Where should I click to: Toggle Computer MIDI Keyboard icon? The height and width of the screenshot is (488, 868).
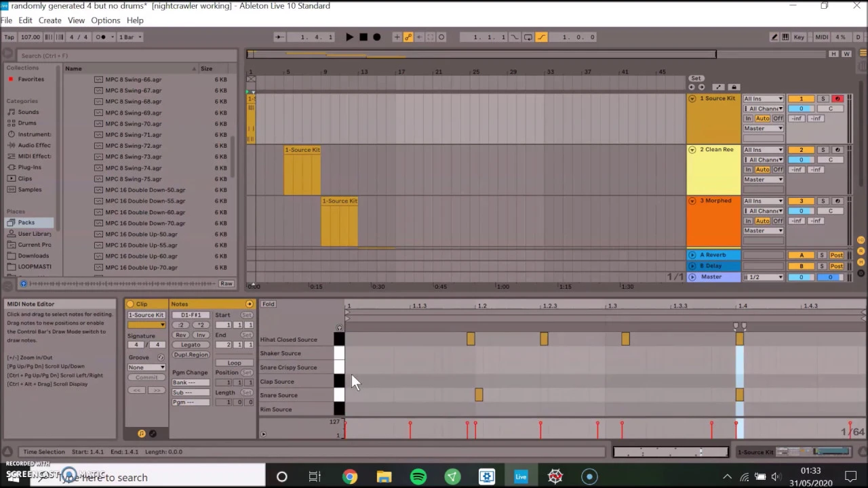[785, 37]
